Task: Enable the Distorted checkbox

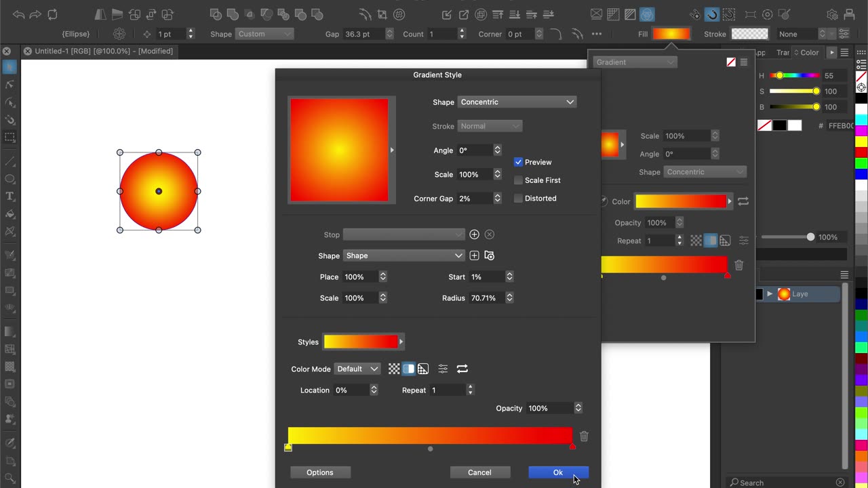Action: click(x=518, y=199)
